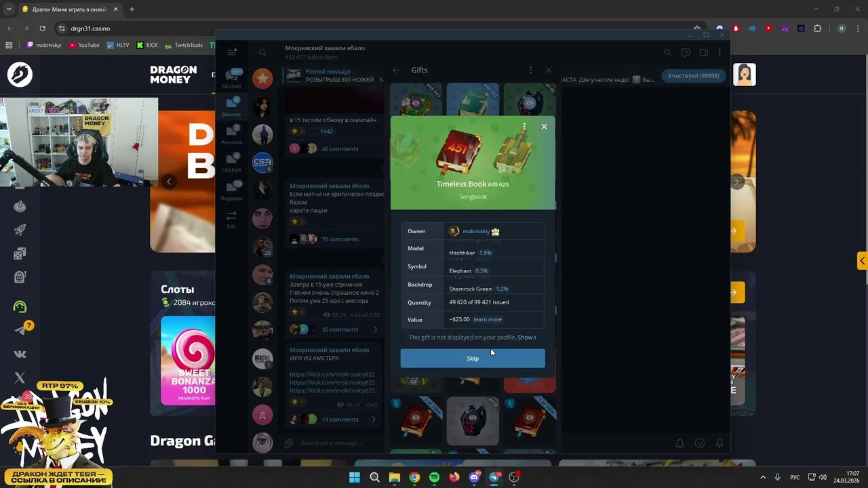868x488 pixels.
Task: Close the Gifts panel
Action: pos(549,70)
